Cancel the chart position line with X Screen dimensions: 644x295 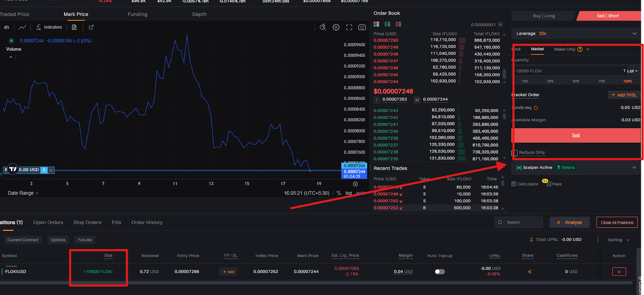[x=51, y=170]
